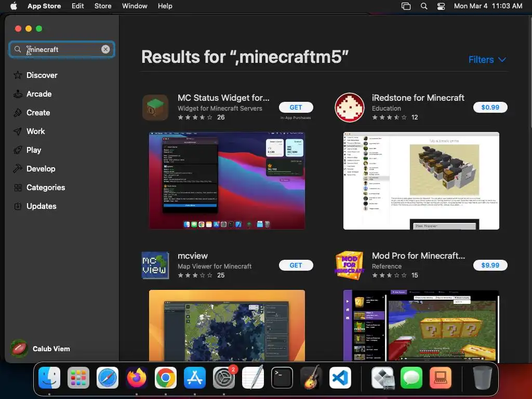Open the Discover section
The image size is (532, 399).
[x=42, y=75]
